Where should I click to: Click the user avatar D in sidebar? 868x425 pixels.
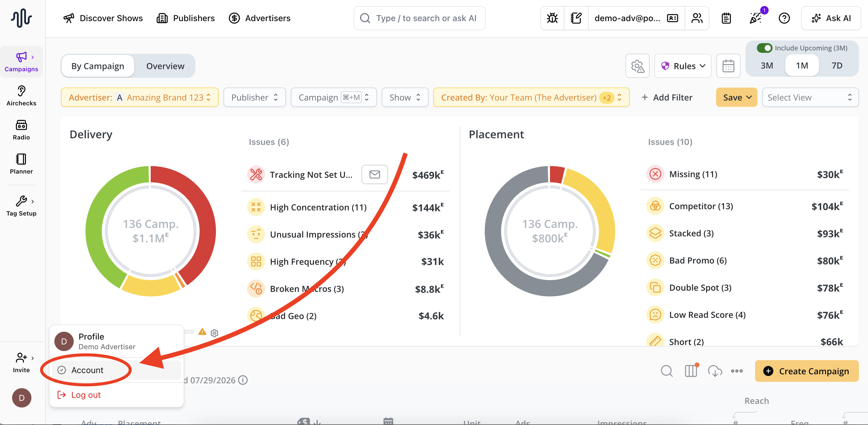tap(21, 398)
